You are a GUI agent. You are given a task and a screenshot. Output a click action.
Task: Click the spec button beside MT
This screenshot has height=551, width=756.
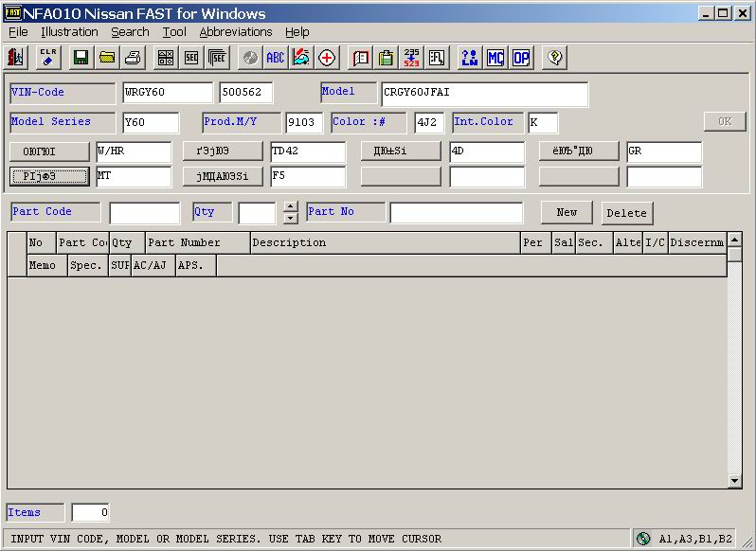(x=49, y=176)
